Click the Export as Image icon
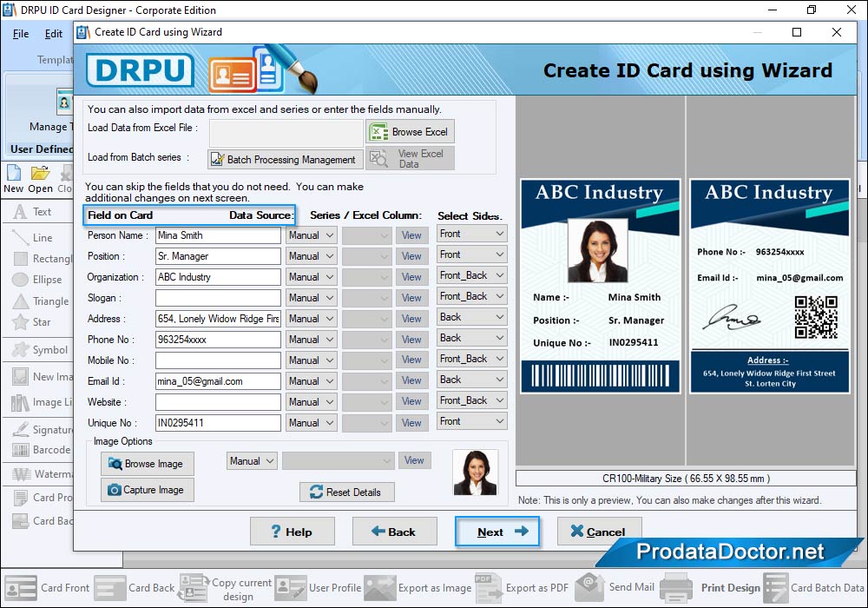Viewport: 868px width, 608px height. tap(380, 587)
